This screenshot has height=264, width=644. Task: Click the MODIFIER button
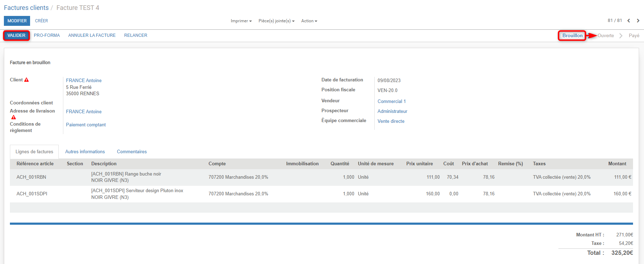pos(17,21)
